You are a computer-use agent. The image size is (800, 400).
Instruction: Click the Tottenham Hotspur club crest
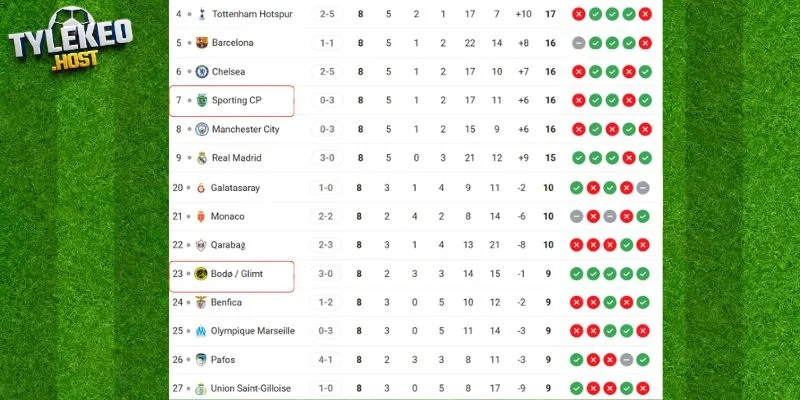pos(201,14)
